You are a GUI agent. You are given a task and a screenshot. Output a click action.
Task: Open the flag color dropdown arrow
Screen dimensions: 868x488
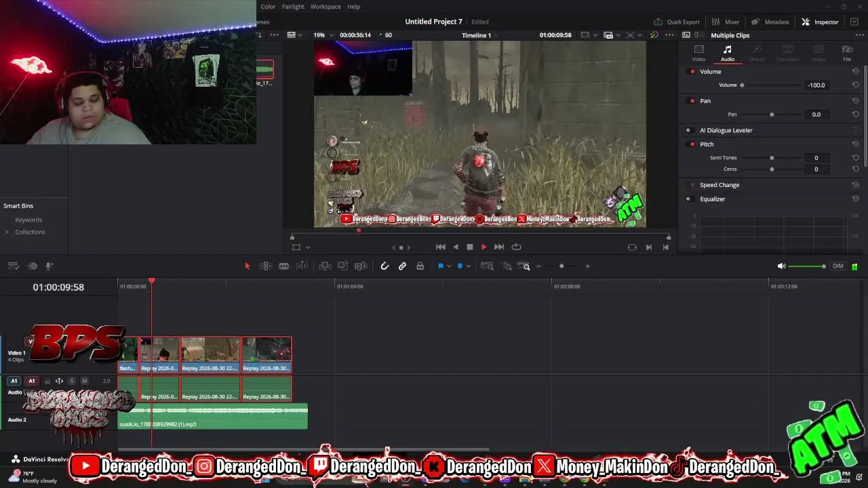coord(448,266)
